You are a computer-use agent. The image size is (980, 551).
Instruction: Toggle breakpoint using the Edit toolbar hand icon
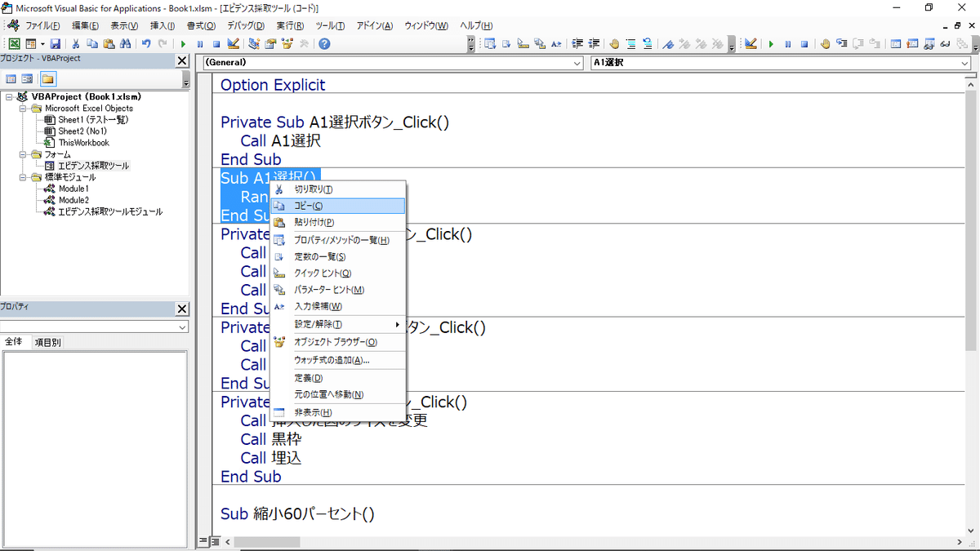pos(614,43)
